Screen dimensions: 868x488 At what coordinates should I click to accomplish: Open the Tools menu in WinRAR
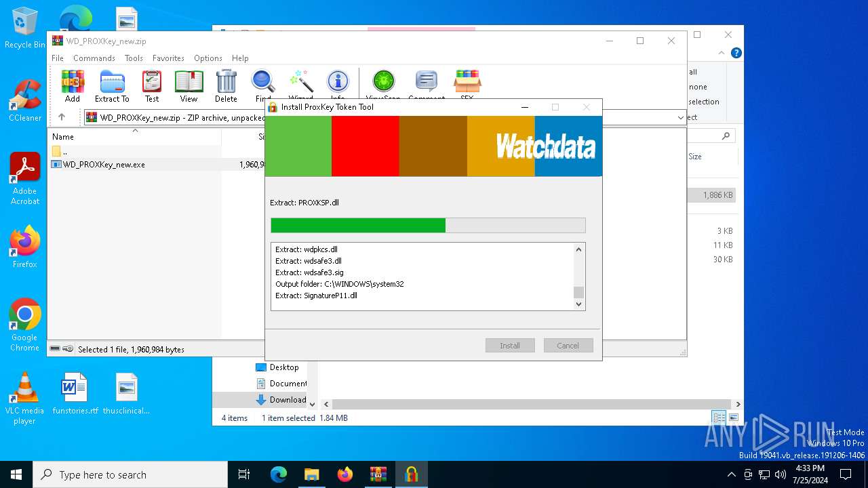(x=134, y=58)
